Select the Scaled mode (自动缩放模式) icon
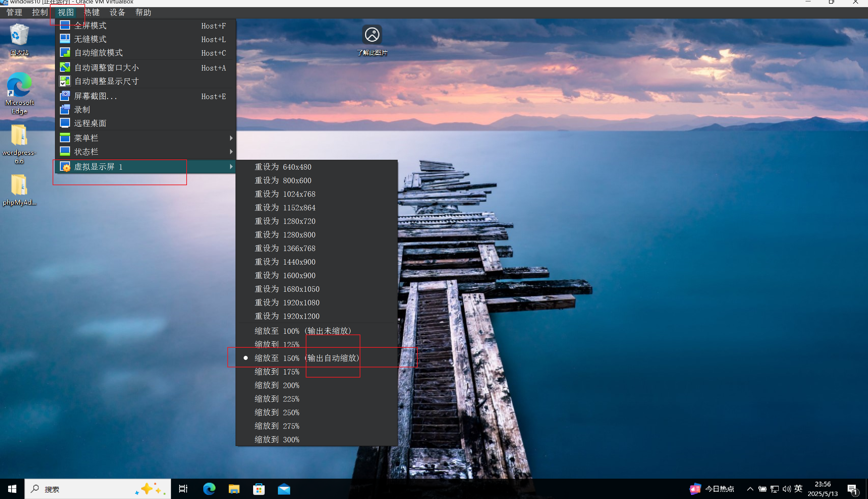 click(65, 53)
